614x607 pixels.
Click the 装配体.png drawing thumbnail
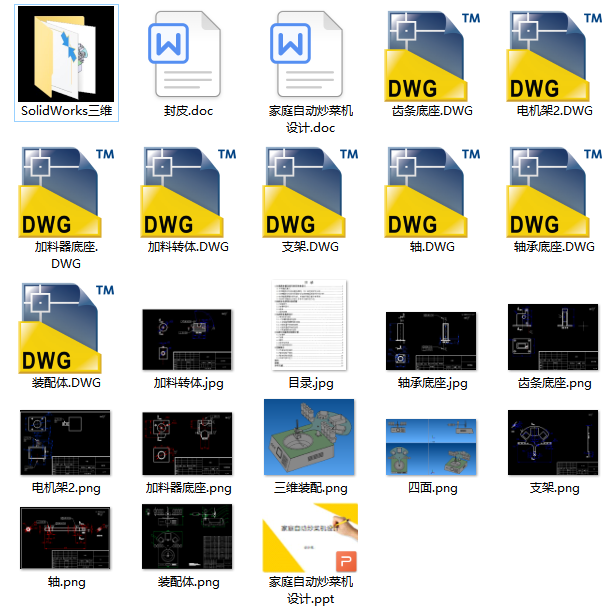click(x=187, y=537)
